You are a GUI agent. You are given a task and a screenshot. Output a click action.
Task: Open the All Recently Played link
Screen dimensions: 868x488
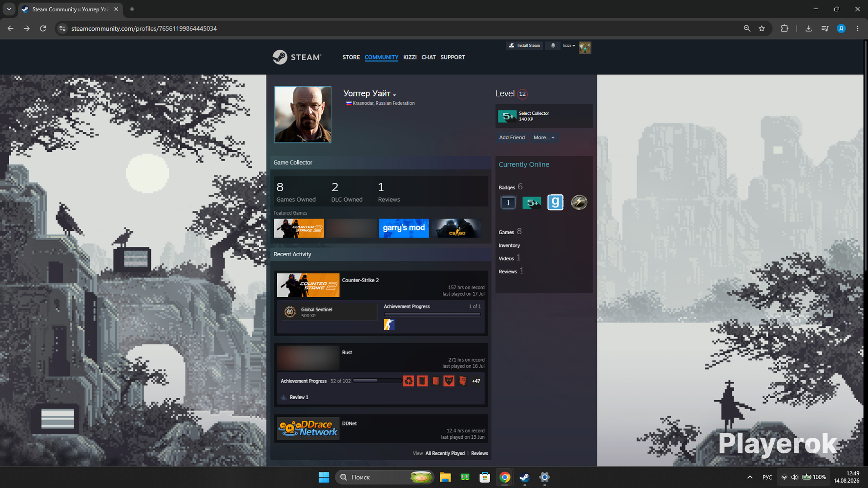click(445, 453)
